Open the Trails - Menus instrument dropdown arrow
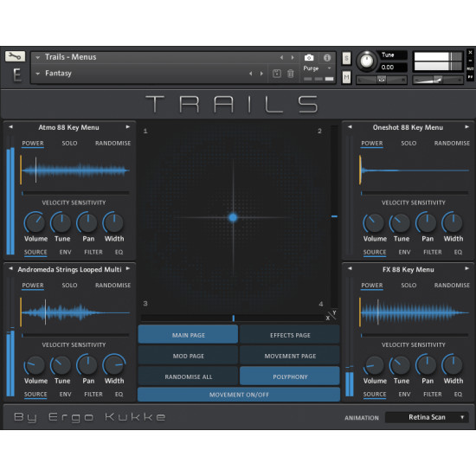 37,57
